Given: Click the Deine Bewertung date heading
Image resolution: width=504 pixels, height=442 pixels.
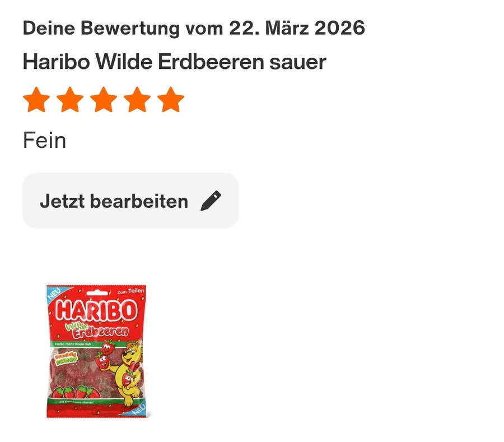Looking at the screenshot, I should click(194, 28).
